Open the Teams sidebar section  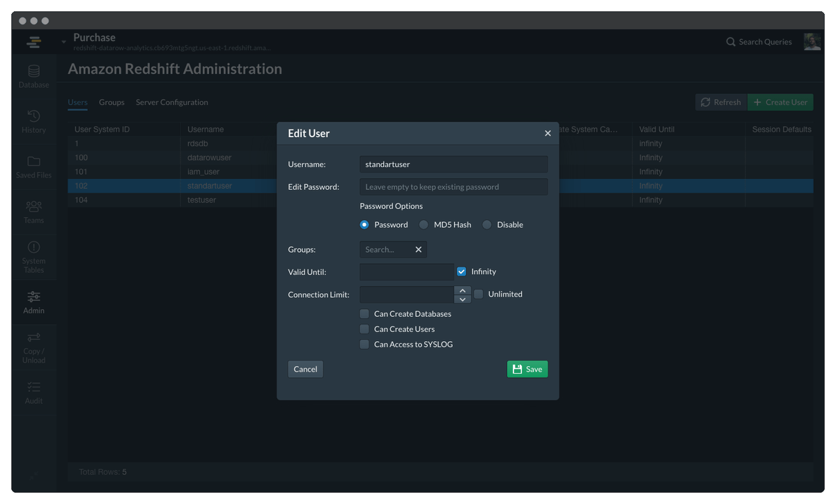point(33,212)
